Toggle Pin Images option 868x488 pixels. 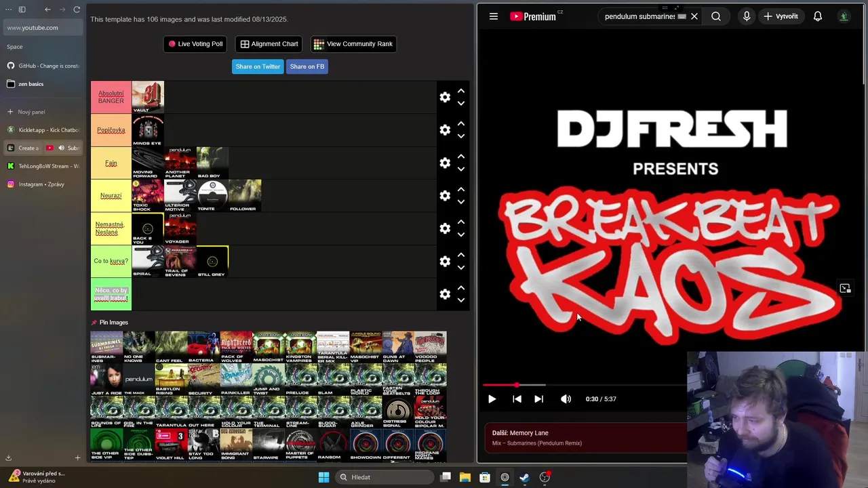tap(109, 323)
